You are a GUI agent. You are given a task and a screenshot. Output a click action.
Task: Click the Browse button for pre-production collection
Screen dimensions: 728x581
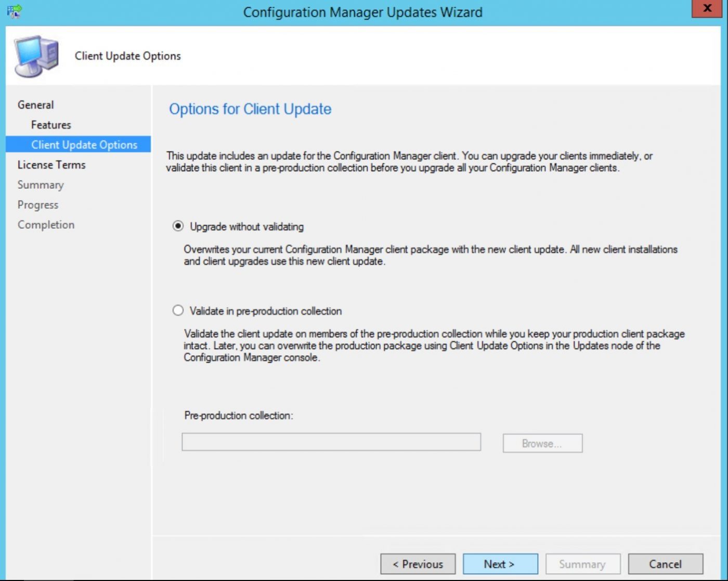click(542, 443)
